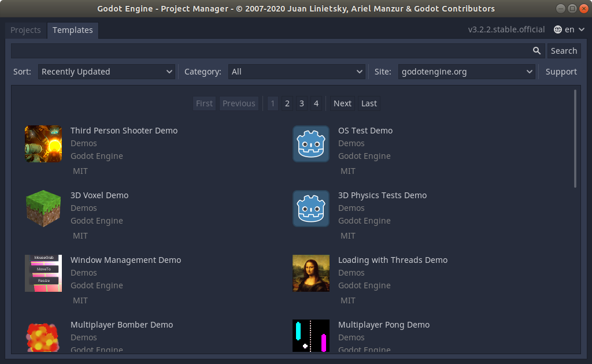Click the v3.2.2.stable.official version label
This screenshot has height=364, width=592.
[x=506, y=29]
